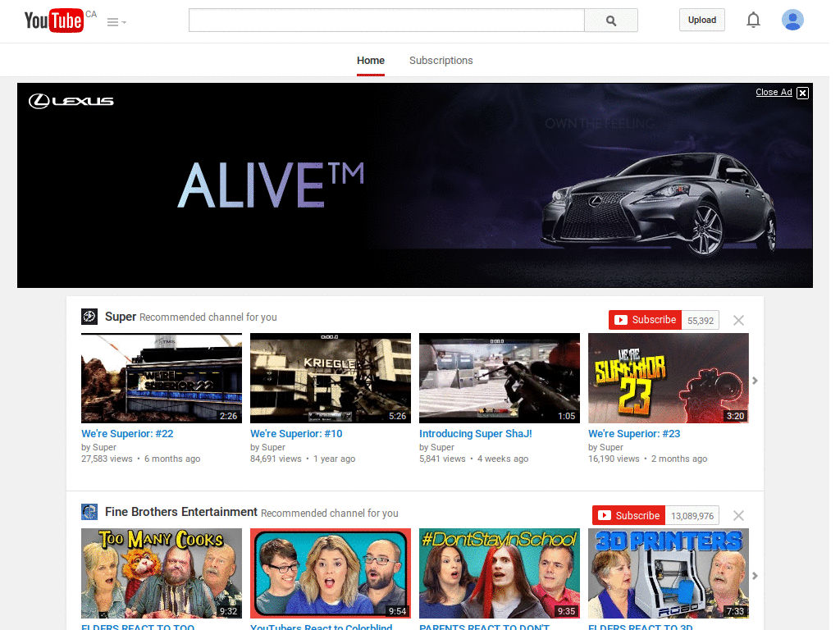This screenshot has width=840, height=630.
Task: Open Introducing Super ShaJ! thumbnail
Action: pyautogui.click(x=500, y=378)
